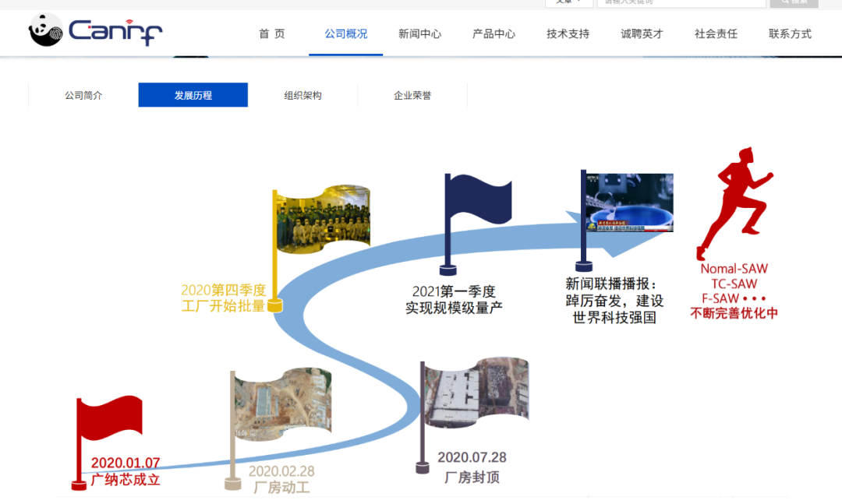
Task: Click the 广纳芯成立 label
Action: (x=126, y=479)
